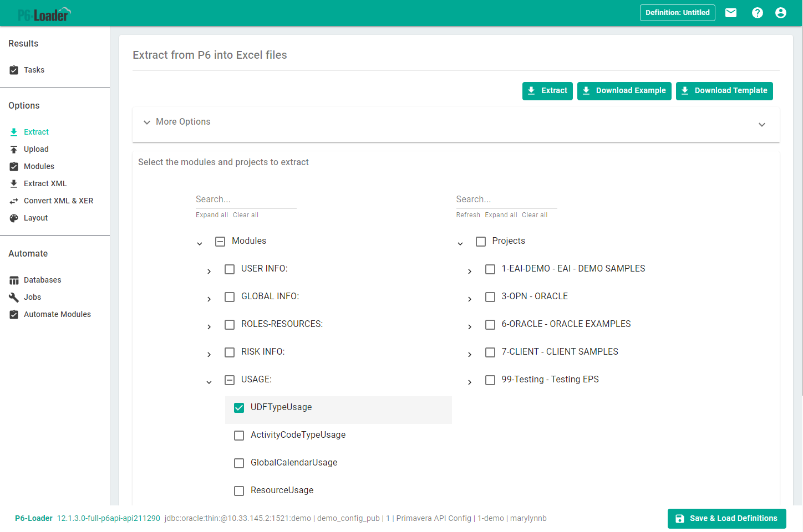This screenshot has height=532, width=803.
Task: Click the Layout palette icon
Action: point(14,218)
